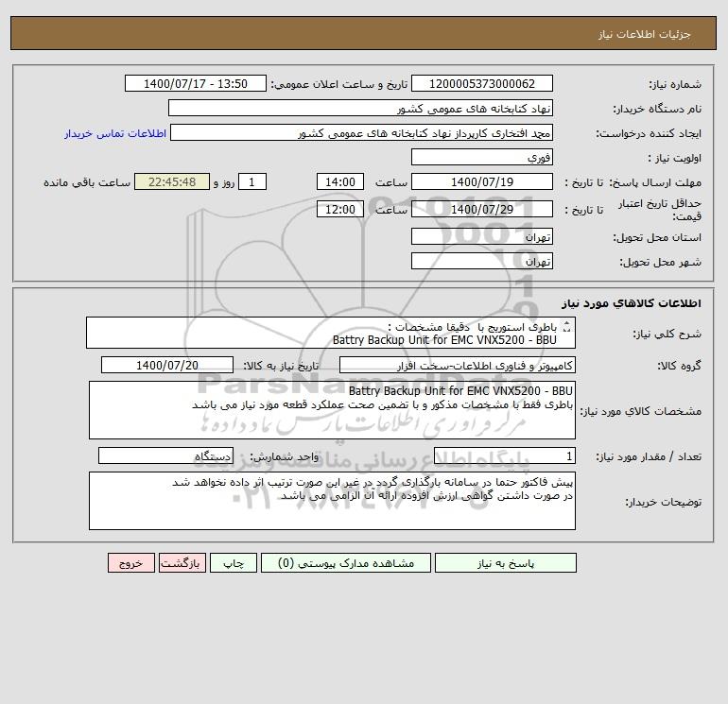Click the نام دستگاه خریدار label
This screenshot has height=704, width=728.
tap(657, 109)
